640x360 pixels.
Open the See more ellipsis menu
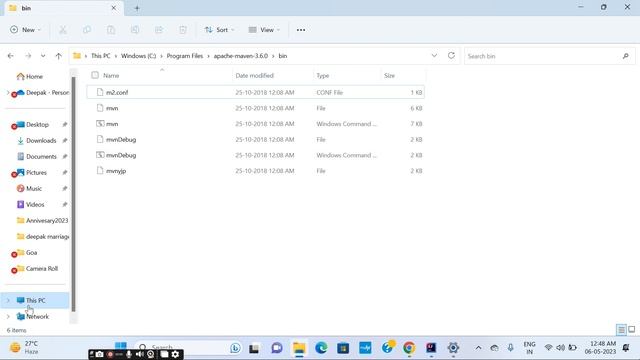tap(301, 30)
